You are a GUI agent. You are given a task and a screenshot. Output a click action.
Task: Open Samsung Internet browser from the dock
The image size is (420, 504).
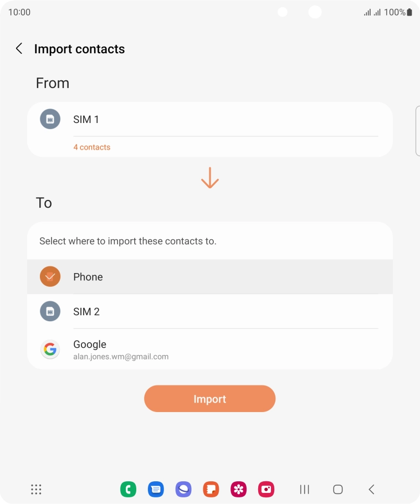[183, 489]
